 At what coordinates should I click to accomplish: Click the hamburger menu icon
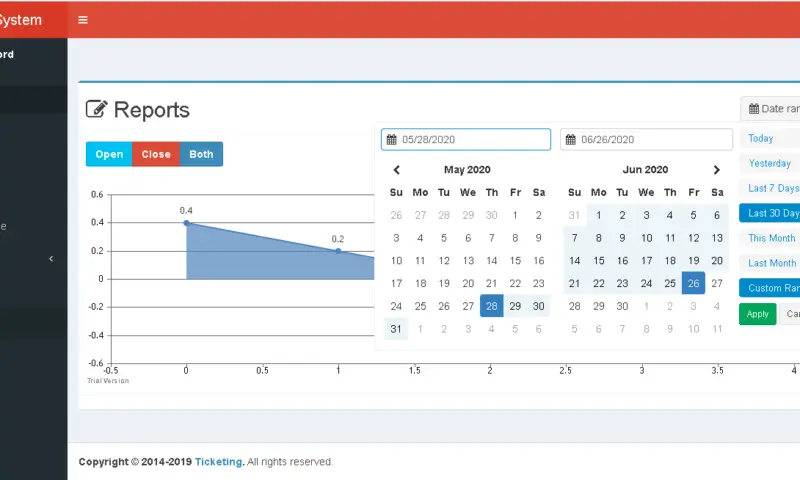82,20
